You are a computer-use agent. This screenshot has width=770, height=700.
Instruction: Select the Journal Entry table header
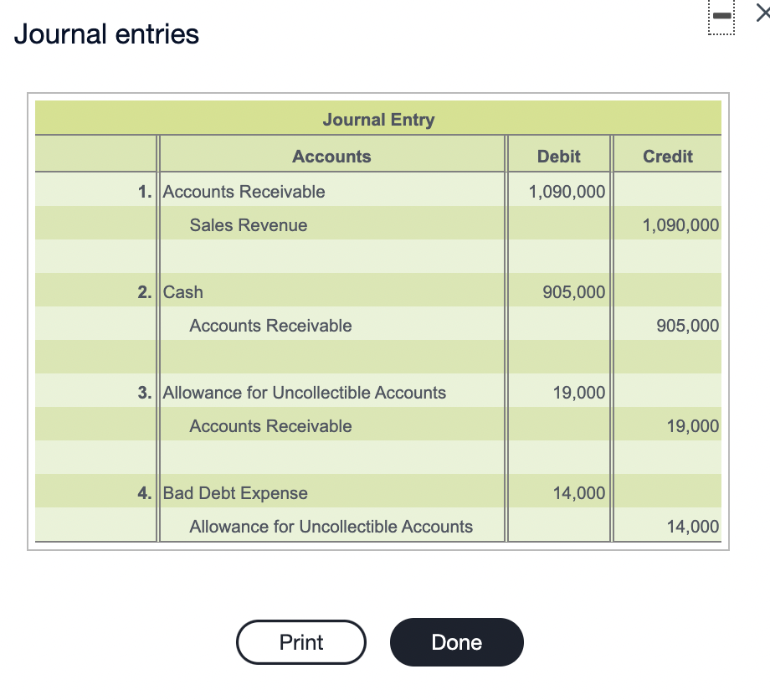click(x=377, y=119)
